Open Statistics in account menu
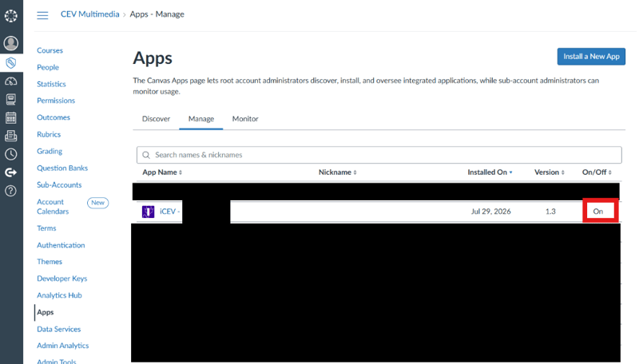This screenshot has height=364, width=639. (51, 84)
